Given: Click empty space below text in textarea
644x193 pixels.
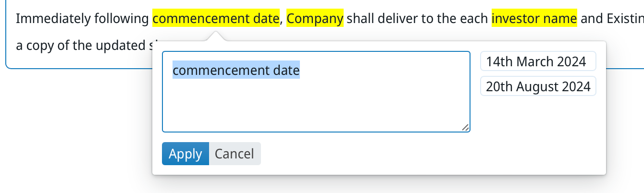Looking at the screenshot, I should (315, 108).
